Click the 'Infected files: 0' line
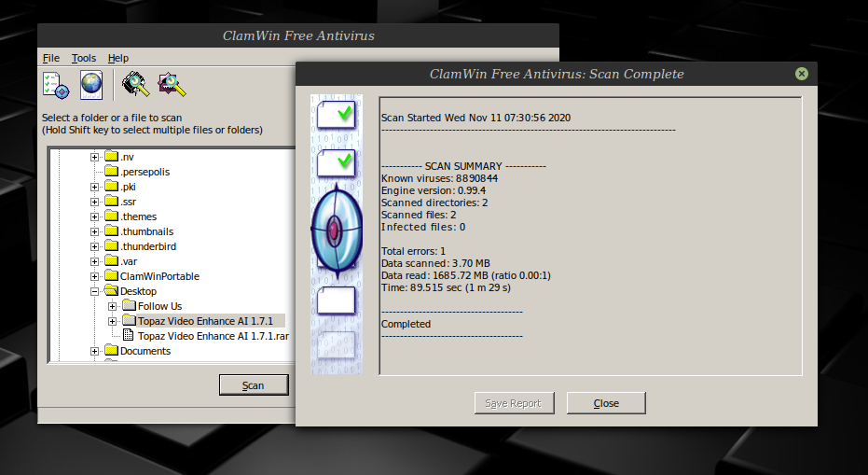Image resolution: width=868 pixels, height=475 pixels. tap(423, 228)
